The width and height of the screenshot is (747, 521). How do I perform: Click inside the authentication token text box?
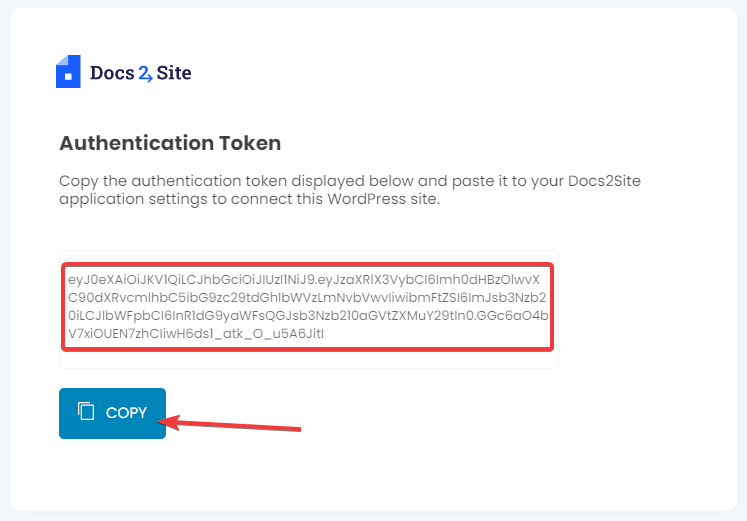[308, 307]
